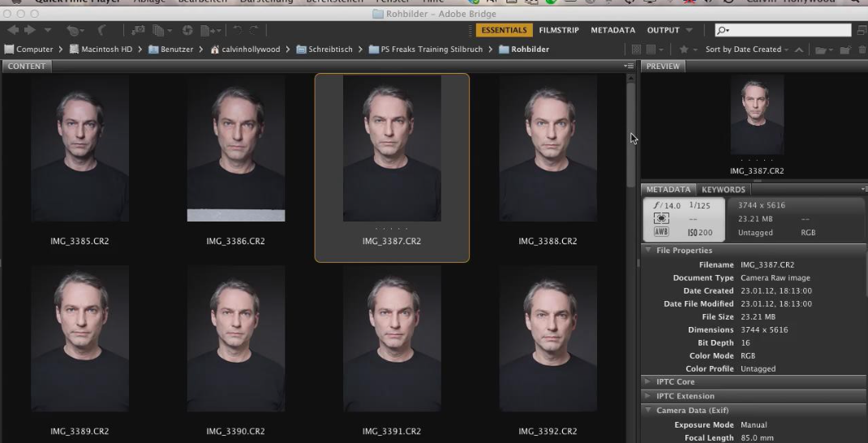
Task: Navigate to calvinhollywood home folder
Action: [x=245, y=49]
